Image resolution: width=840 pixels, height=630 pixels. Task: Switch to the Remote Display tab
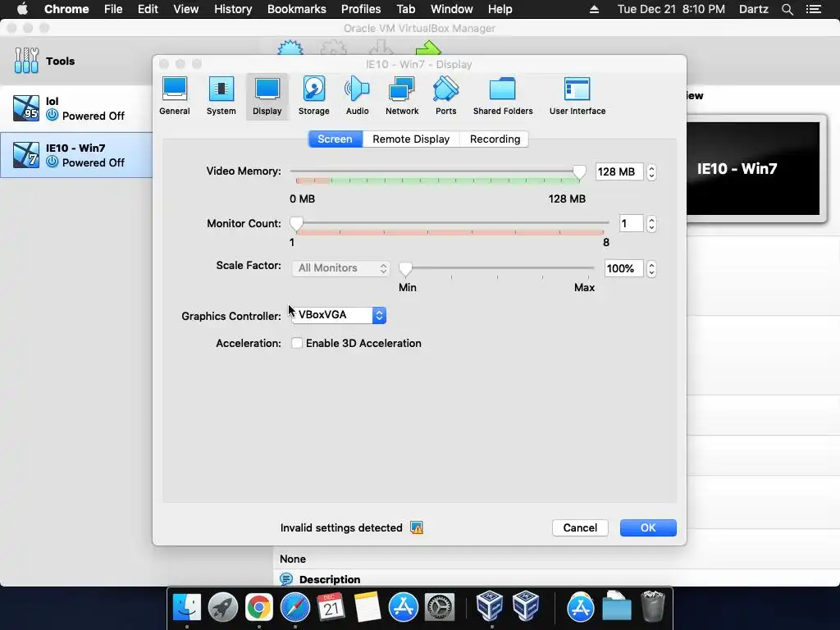pos(411,139)
